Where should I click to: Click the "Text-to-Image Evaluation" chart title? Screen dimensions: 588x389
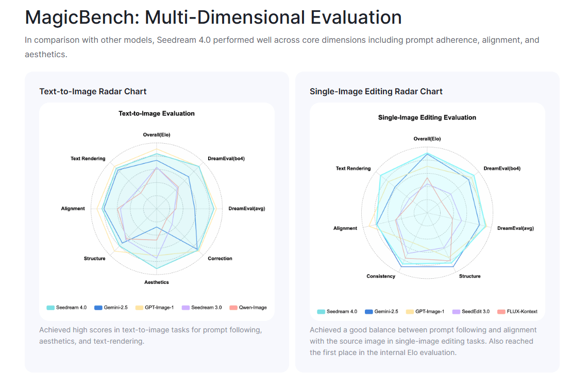click(157, 113)
